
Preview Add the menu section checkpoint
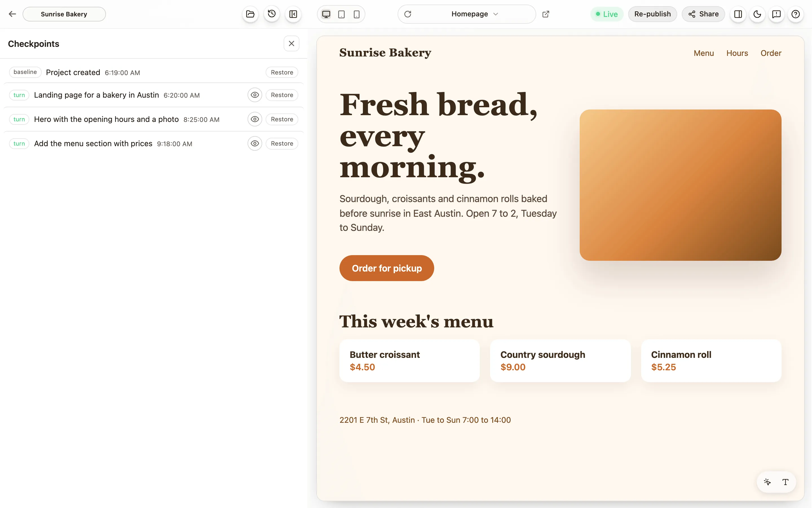pos(255,143)
